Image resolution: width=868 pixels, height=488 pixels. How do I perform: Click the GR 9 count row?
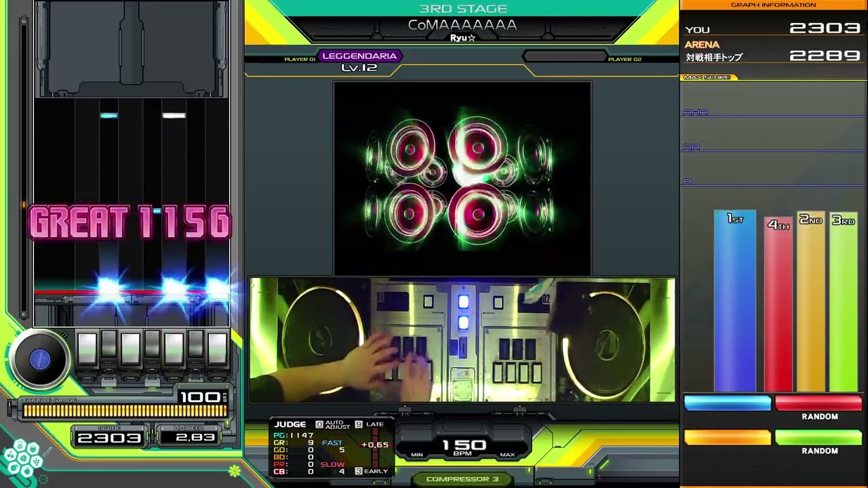[294, 443]
